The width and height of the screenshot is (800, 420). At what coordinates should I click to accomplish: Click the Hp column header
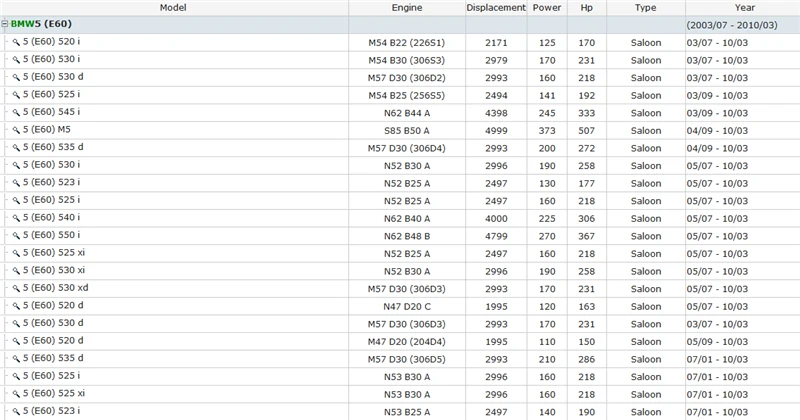point(587,8)
